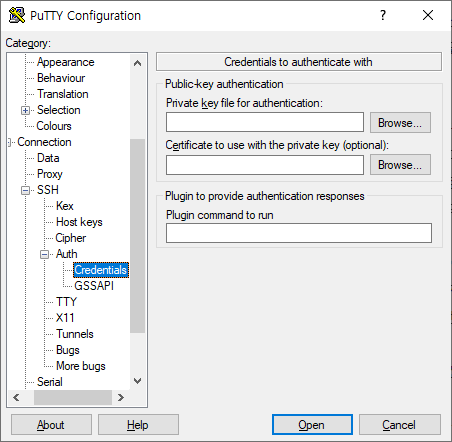This screenshot has width=452, height=442.
Task: Collapse the SSH tree node
Action: 25,190
